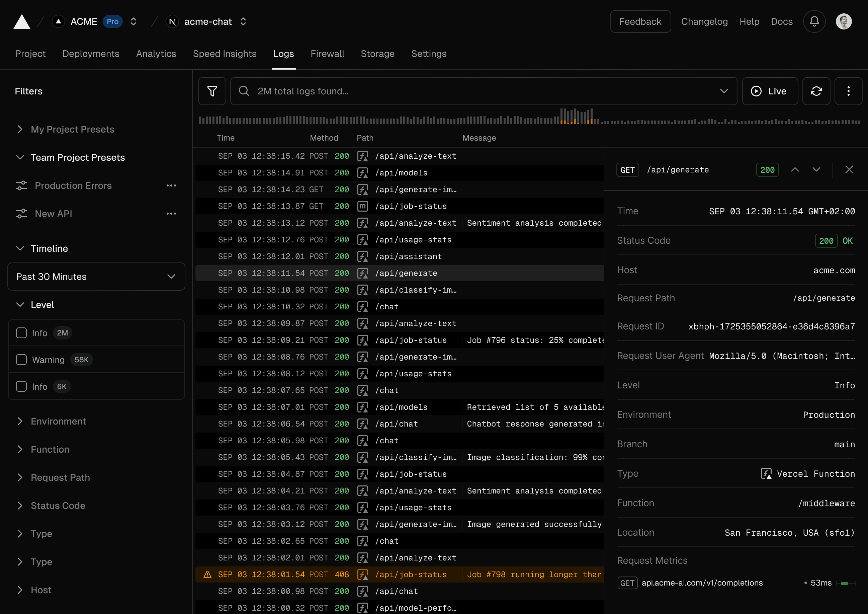Click the Feedback button
Viewport: 868px width, 614px height.
coord(640,21)
